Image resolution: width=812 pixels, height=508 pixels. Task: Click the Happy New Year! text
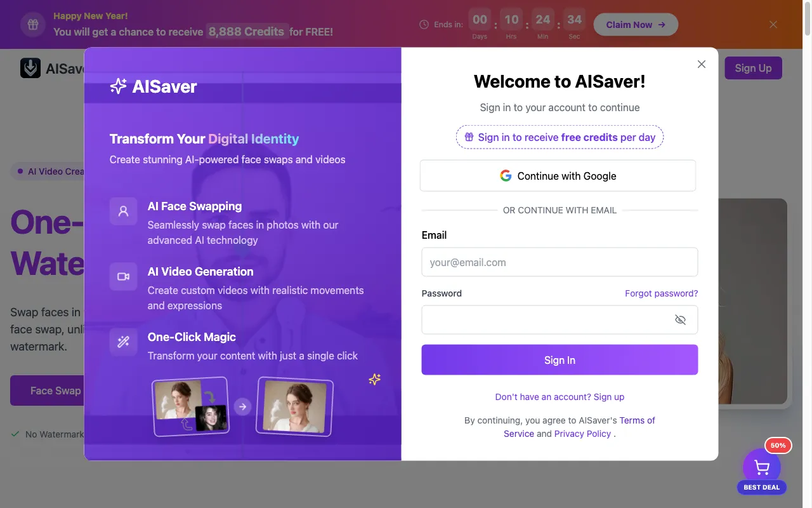click(x=91, y=16)
